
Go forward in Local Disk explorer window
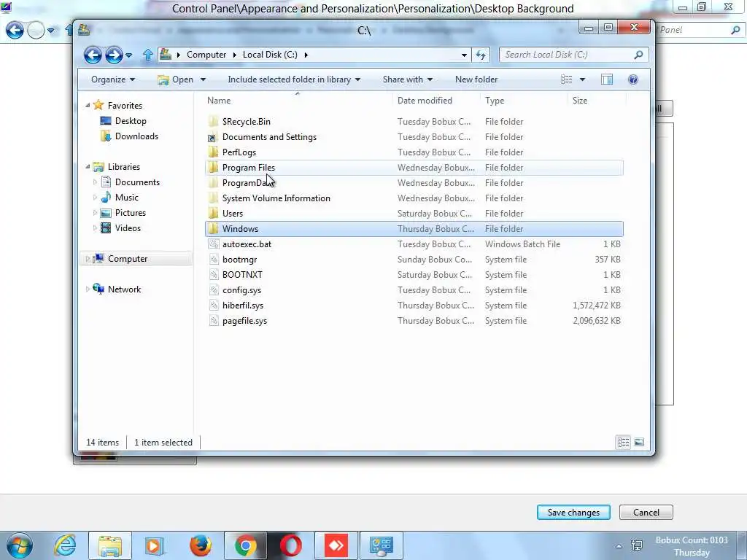tap(113, 55)
